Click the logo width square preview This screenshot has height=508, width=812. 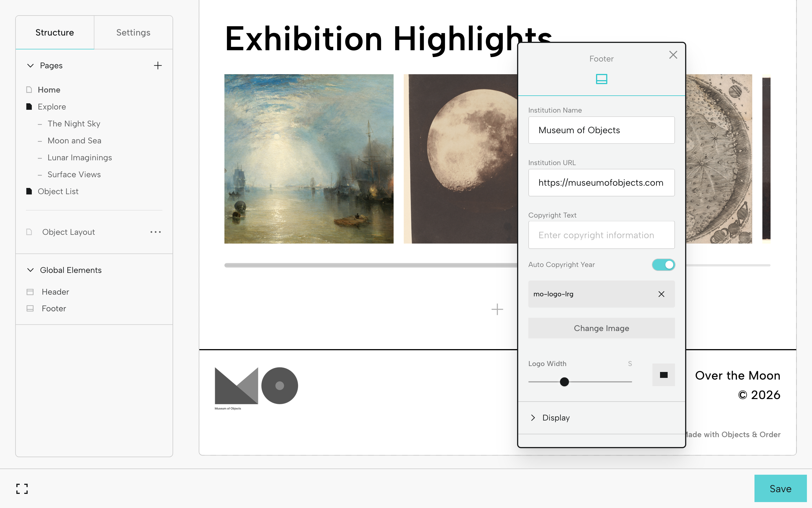663,375
